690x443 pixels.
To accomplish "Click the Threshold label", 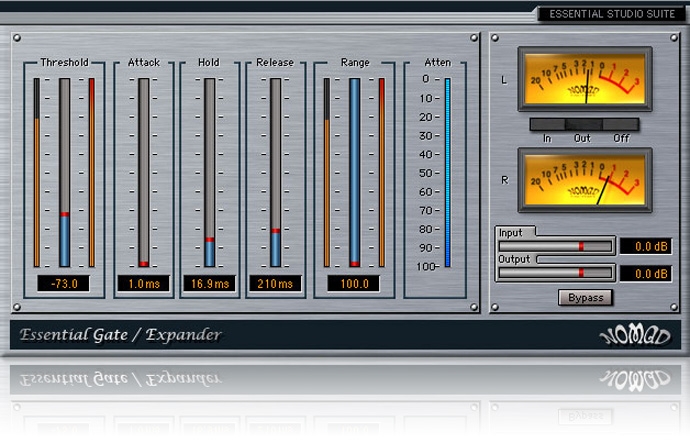I will [64, 62].
